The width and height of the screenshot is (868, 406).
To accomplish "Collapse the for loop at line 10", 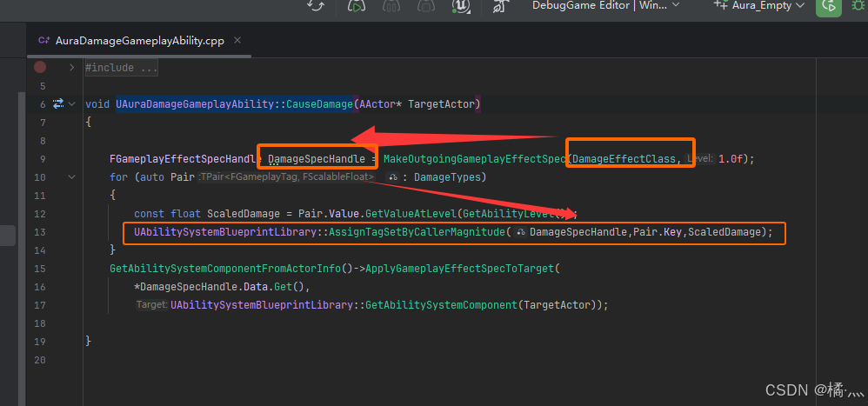I will coord(72,177).
